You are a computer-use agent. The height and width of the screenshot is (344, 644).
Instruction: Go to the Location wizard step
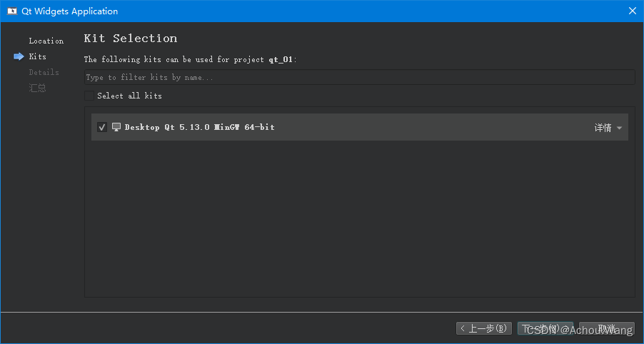[46, 41]
